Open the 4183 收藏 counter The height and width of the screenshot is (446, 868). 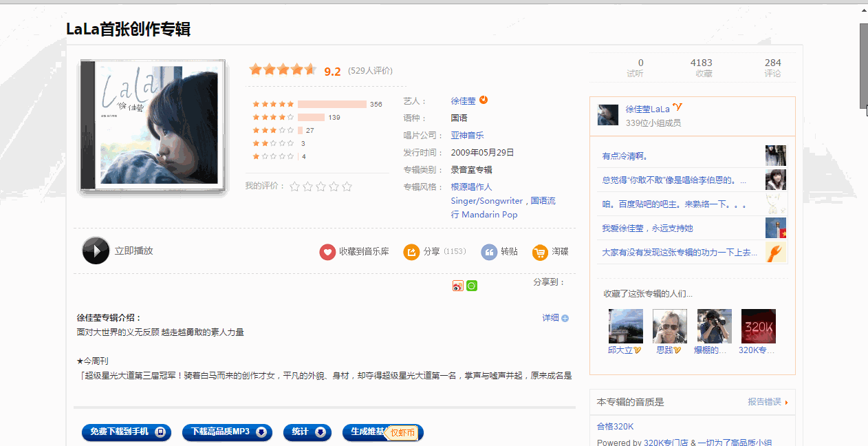point(702,67)
